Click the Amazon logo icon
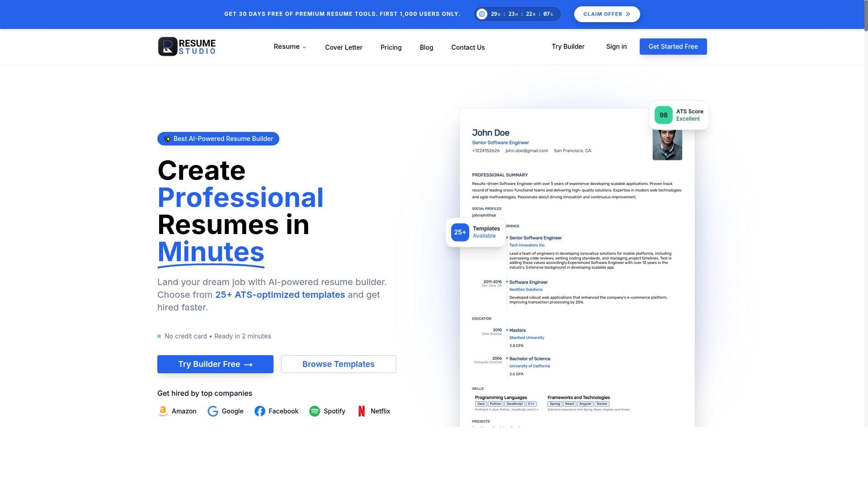The width and height of the screenshot is (868, 488). pyautogui.click(x=163, y=411)
